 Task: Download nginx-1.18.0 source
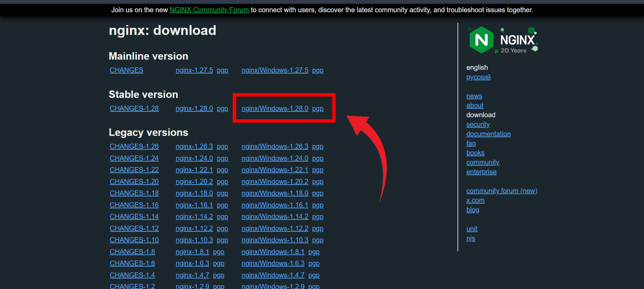[x=194, y=193]
